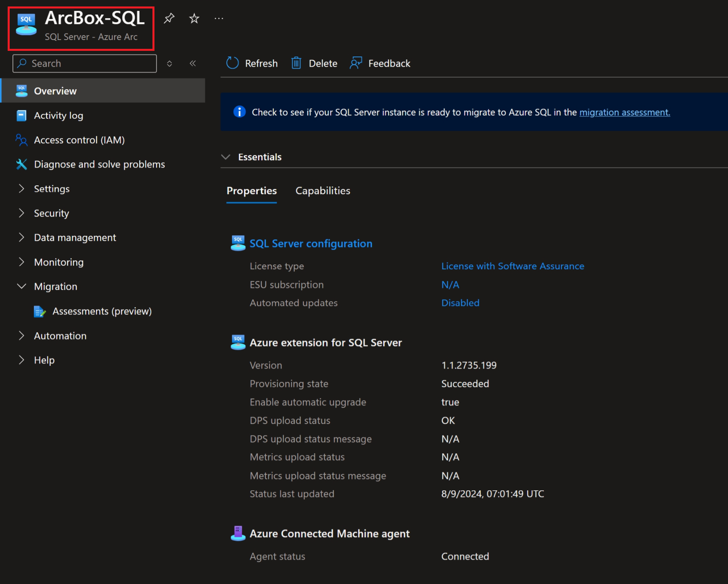
Task: Click the SQL Server - Azure Arc subtitle
Action: point(91,37)
